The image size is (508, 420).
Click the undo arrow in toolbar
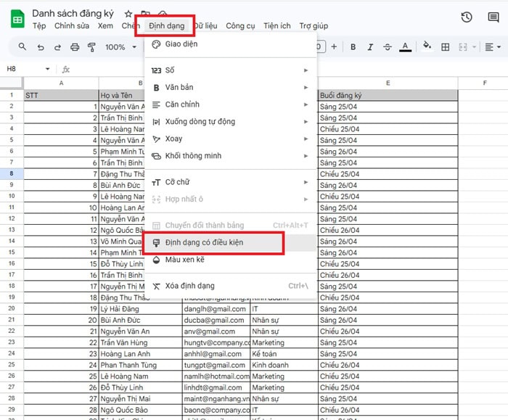tap(40, 47)
